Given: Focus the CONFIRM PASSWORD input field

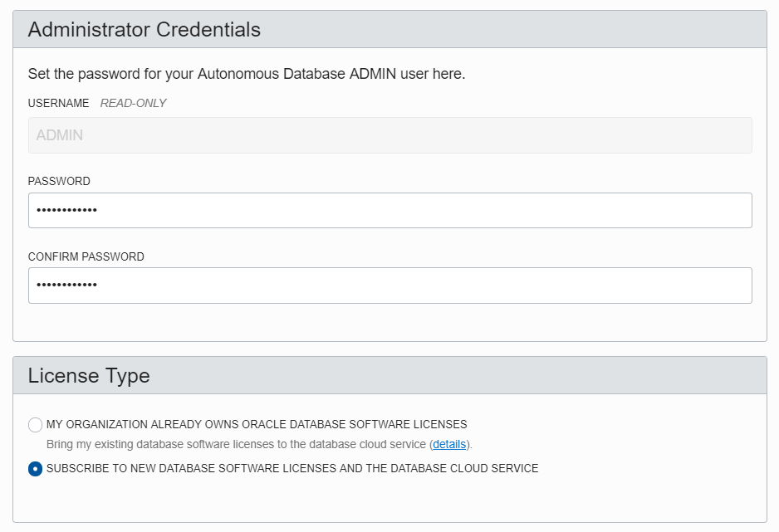Looking at the screenshot, I should coord(390,286).
